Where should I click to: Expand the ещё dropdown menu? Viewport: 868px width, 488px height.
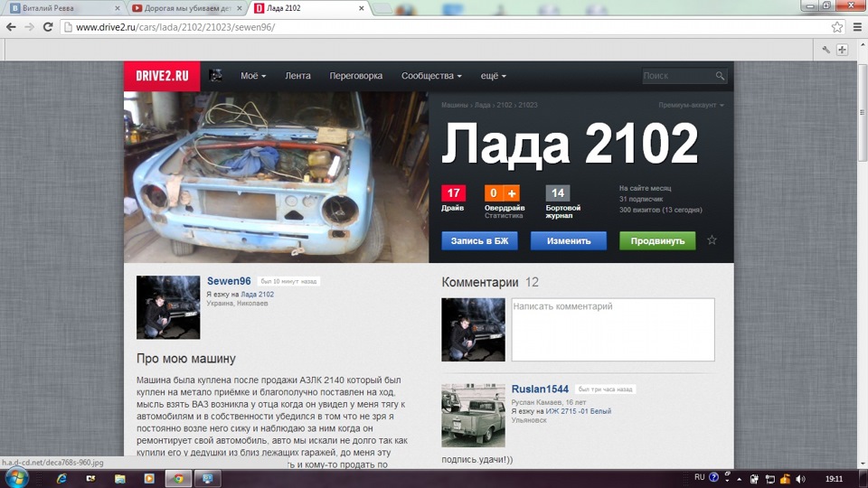[x=494, y=76]
